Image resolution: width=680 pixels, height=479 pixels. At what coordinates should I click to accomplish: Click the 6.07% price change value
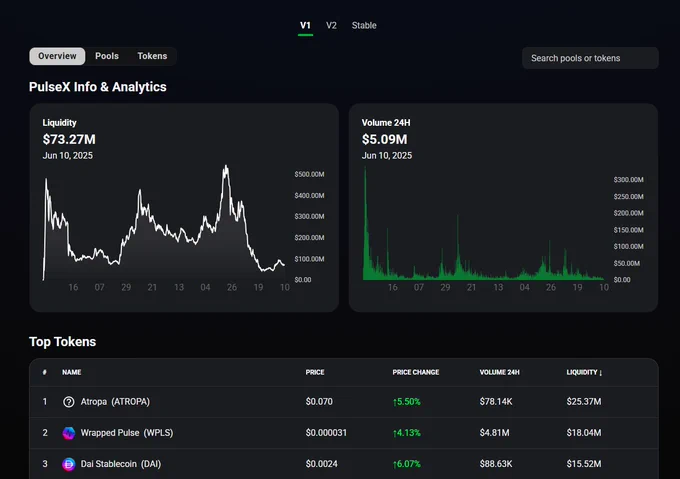coord(406,464)
